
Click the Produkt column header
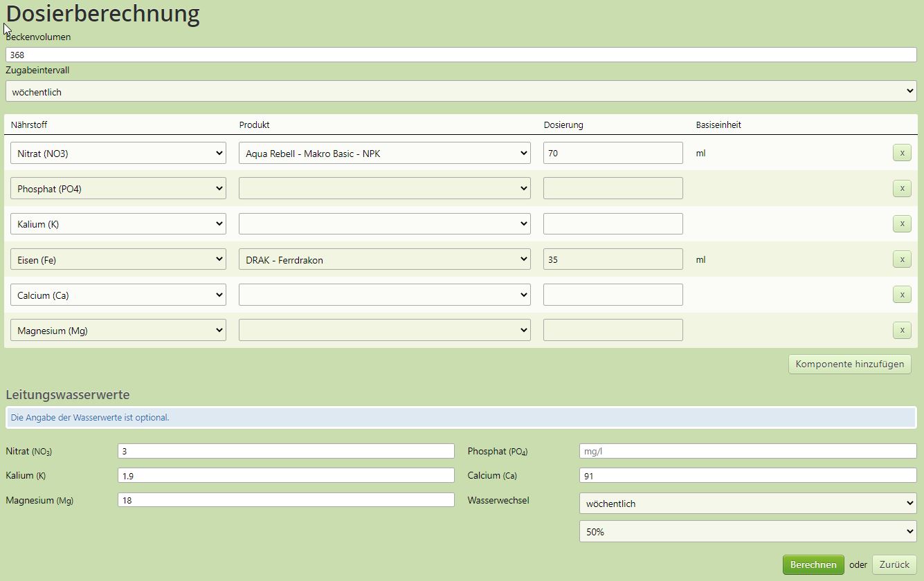(x=254, y=124)
